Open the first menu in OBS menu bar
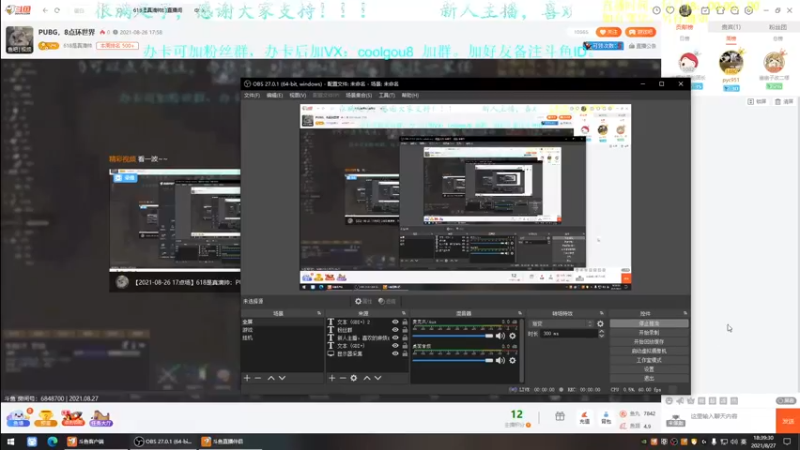800x450 pixels. (x=252, y=95)
